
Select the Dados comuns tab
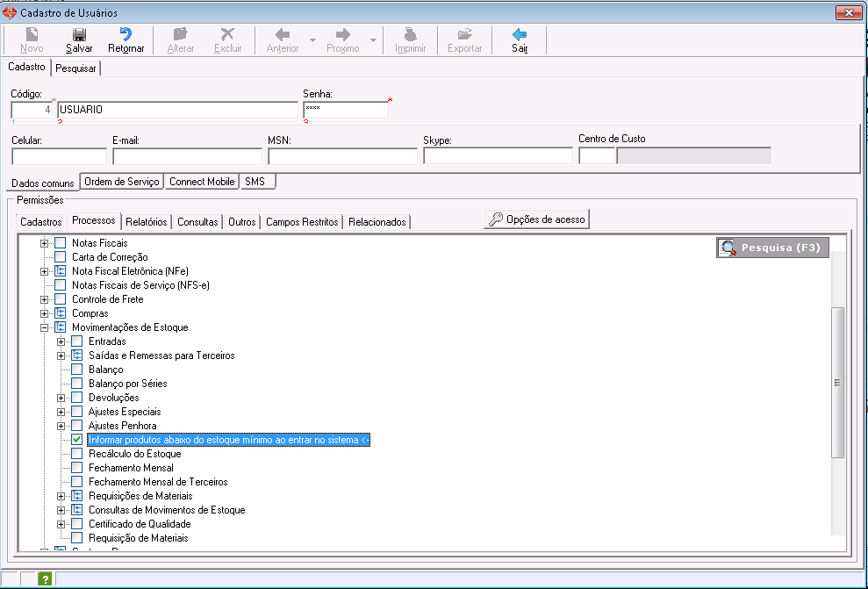click(43, 183)
